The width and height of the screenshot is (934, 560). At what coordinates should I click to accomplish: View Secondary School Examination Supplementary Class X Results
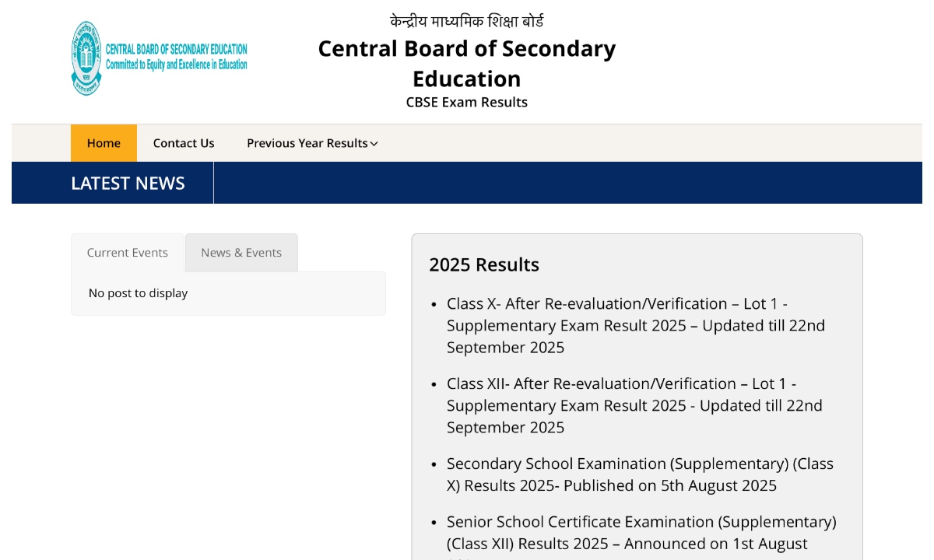[640, 474]
